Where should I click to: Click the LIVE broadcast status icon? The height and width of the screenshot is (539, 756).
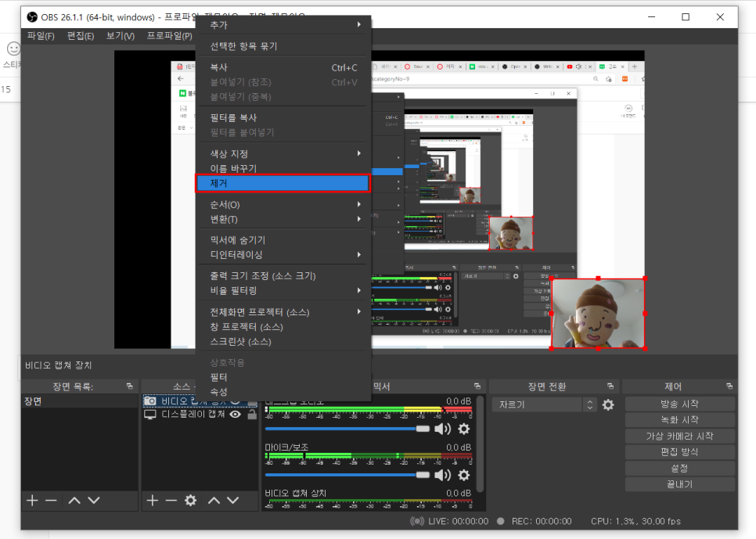pos(417,521)
